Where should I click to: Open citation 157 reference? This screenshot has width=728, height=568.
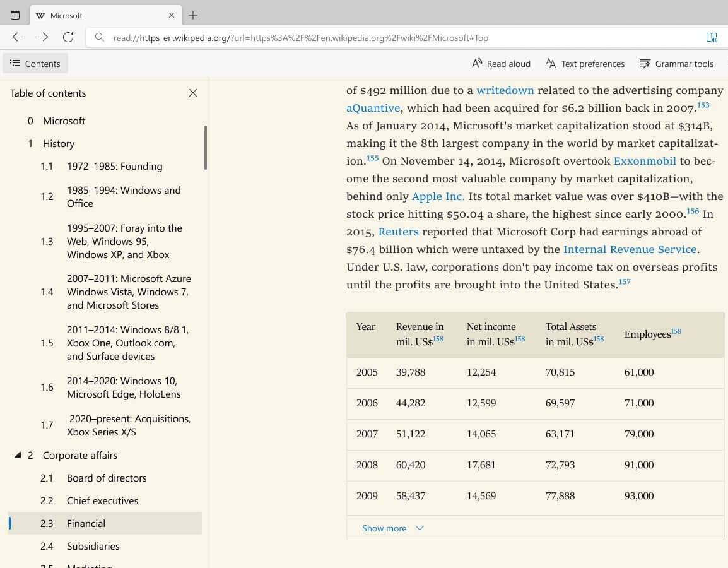click(x=625, y=281)
